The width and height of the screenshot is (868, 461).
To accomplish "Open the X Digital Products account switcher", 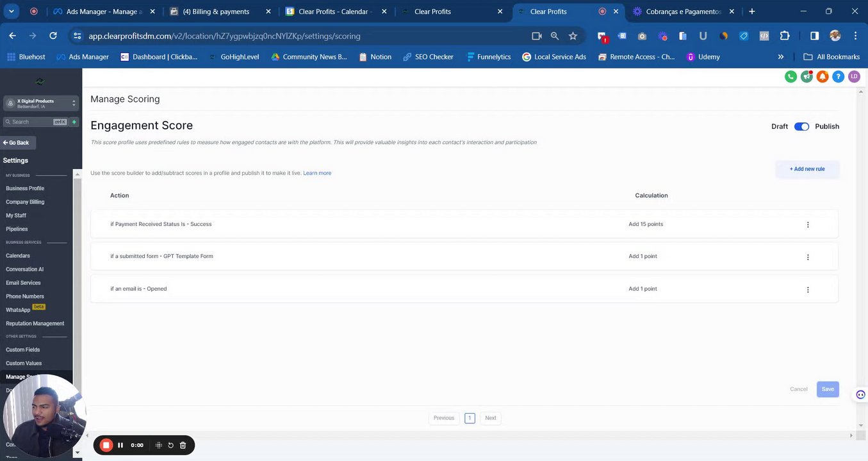I will [x=40, y=103].
